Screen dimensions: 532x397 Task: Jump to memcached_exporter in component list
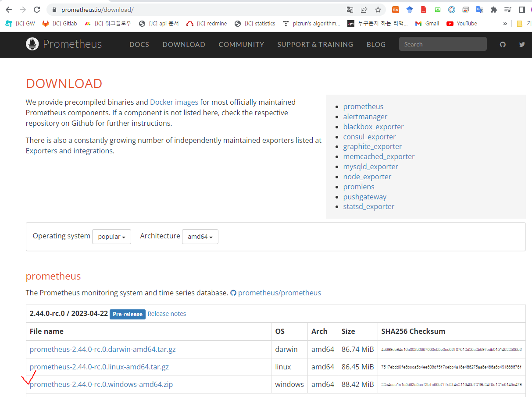coord(379,156)
